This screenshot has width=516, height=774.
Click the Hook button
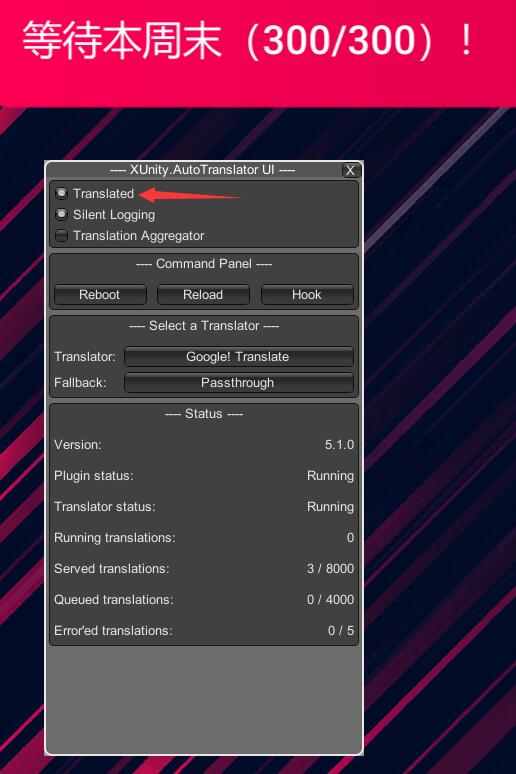pos(307,295)
